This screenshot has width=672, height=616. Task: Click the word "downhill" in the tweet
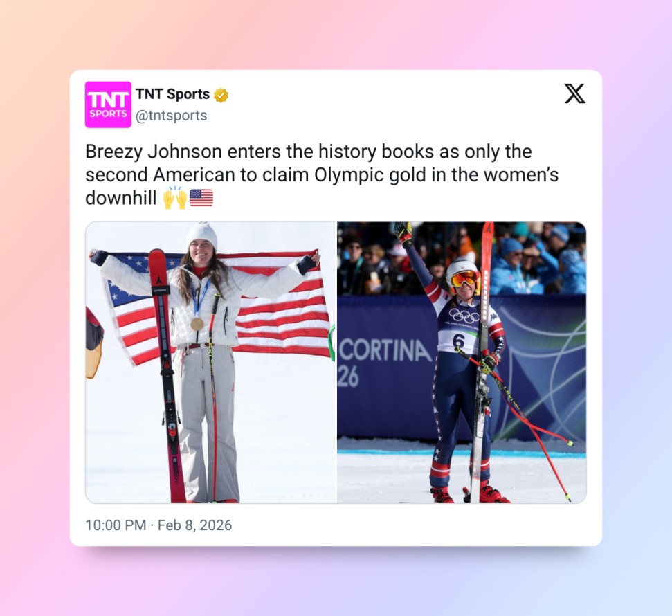[121, 198]
